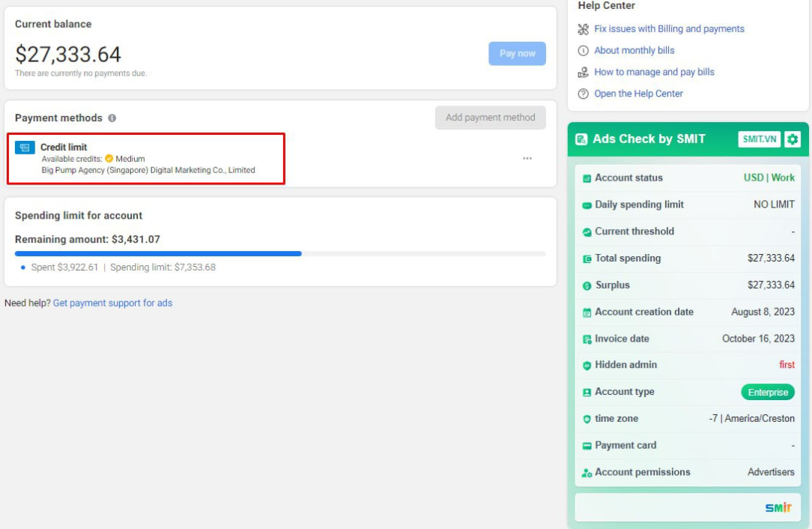Click Add payment method button
The height and width of the screenshot is (529, 812).
coord(490,118)
